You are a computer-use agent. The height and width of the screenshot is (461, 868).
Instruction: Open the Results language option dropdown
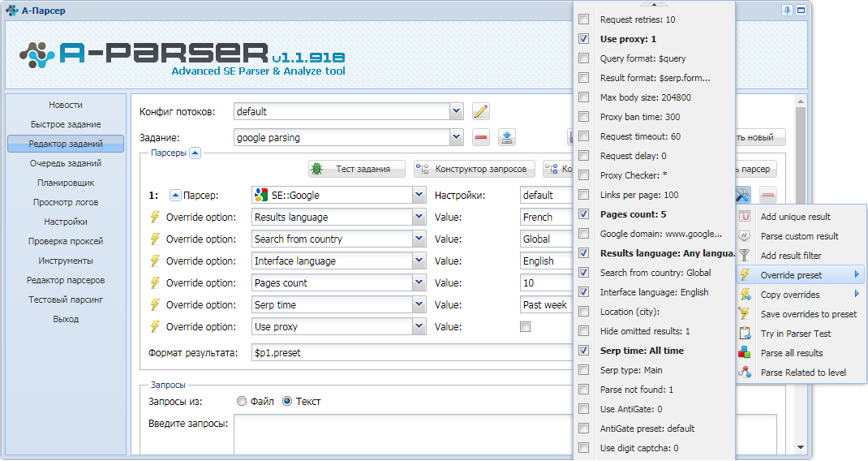(419, 218)
